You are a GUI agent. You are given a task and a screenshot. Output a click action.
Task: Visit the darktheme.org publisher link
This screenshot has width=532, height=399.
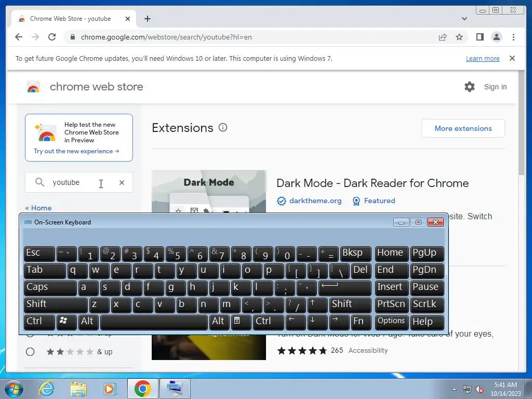(315, 201)
